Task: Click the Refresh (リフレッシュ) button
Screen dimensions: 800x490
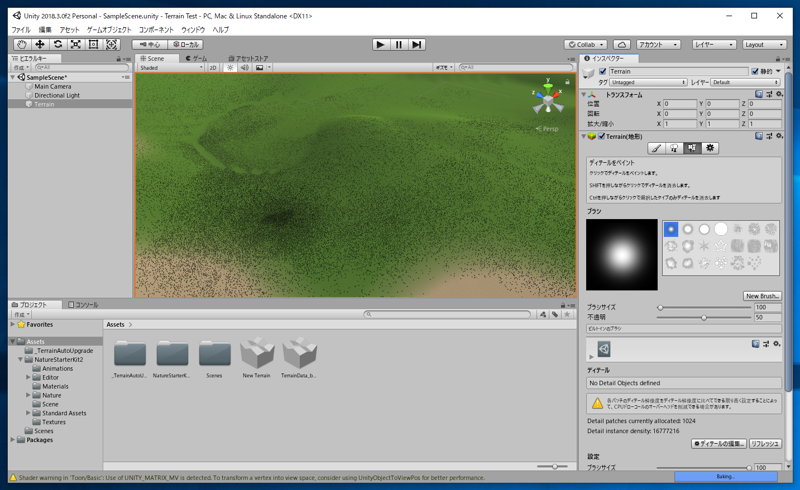Action: pos(765,444)
